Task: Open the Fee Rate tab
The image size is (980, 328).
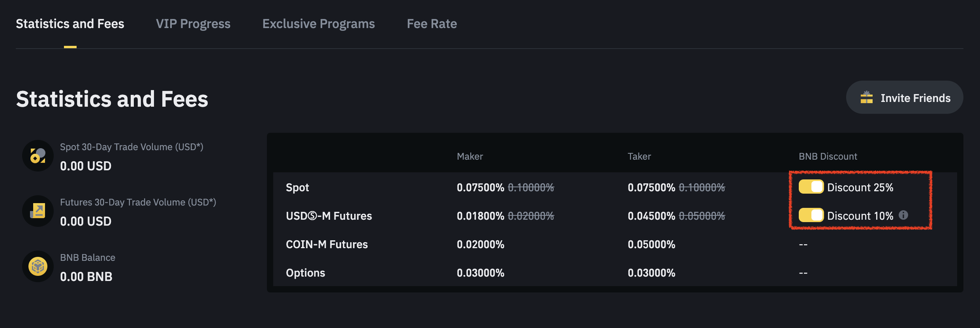Action: pyautogui.click(x=432, y=24)
